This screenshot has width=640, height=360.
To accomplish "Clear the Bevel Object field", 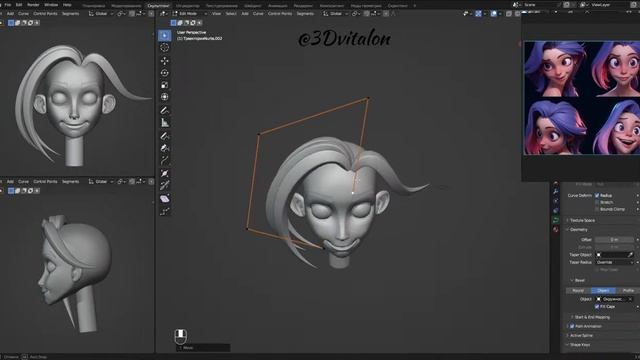I will coord(630,299).
